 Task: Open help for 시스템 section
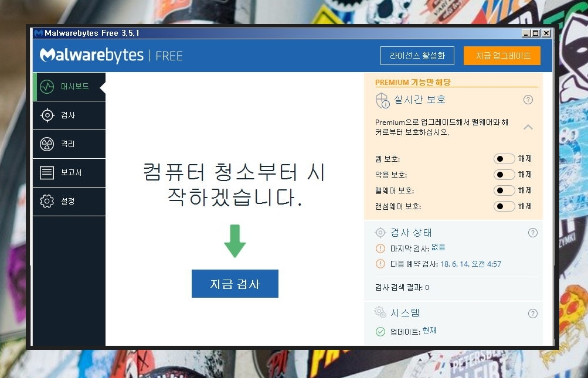tap(532, 314)
